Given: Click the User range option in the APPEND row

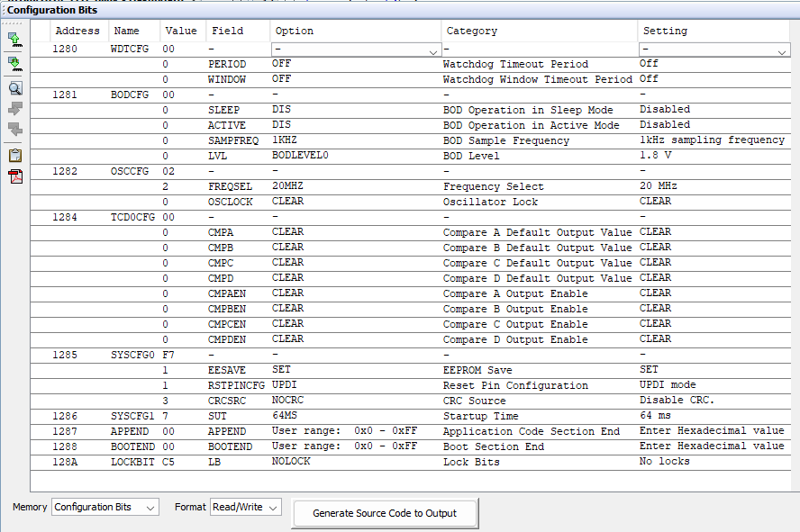Looking at the screenshot, I should (344, 430).
